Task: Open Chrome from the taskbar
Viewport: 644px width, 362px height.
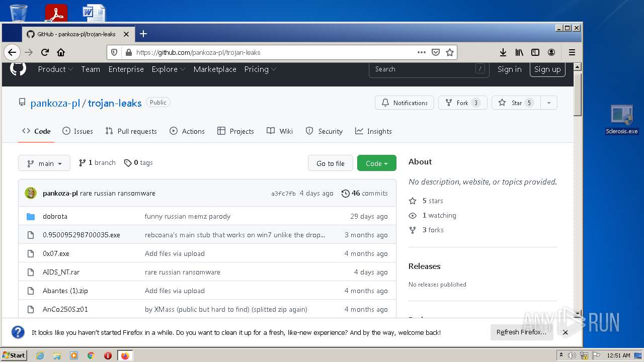Action: click(x=91, y=355)
